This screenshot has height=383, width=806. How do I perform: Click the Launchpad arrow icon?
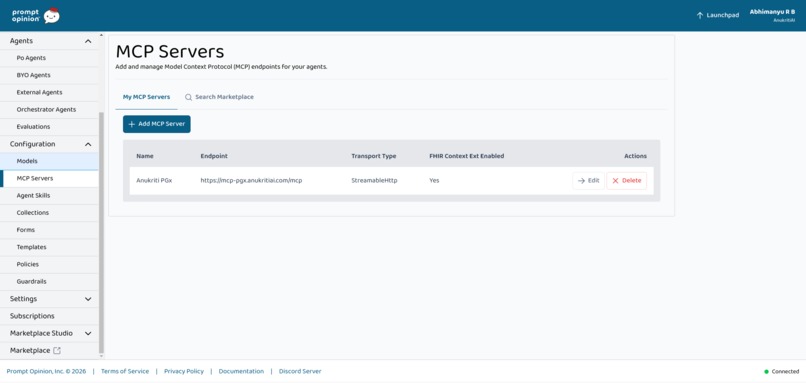(x=700, y=15)
